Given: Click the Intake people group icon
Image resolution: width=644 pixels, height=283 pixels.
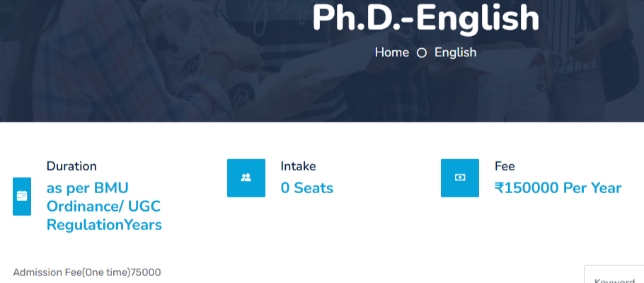Looking at the screenshot, I should pyautogui.click(x=246, y=178).
